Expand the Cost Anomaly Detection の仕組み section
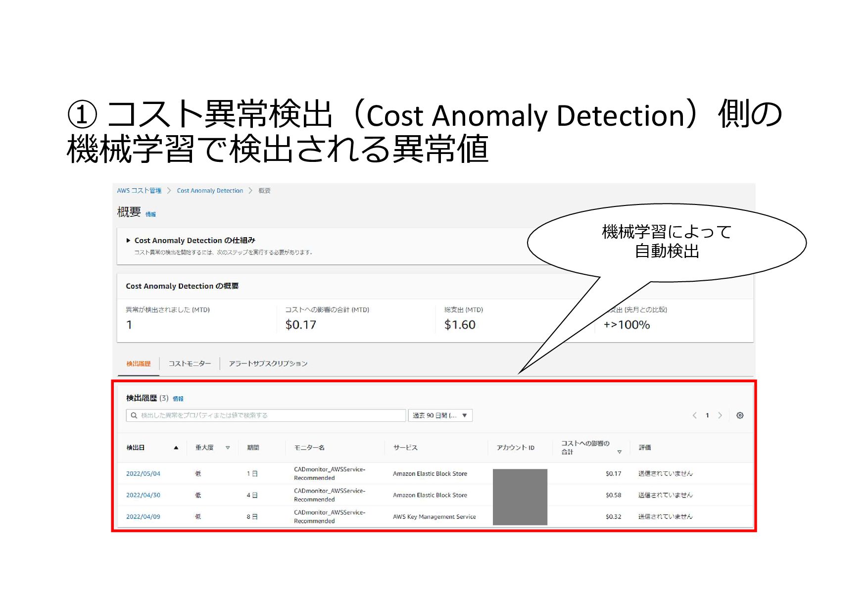The height and width of the screenshot is (614, 868). tap(128, 240)
